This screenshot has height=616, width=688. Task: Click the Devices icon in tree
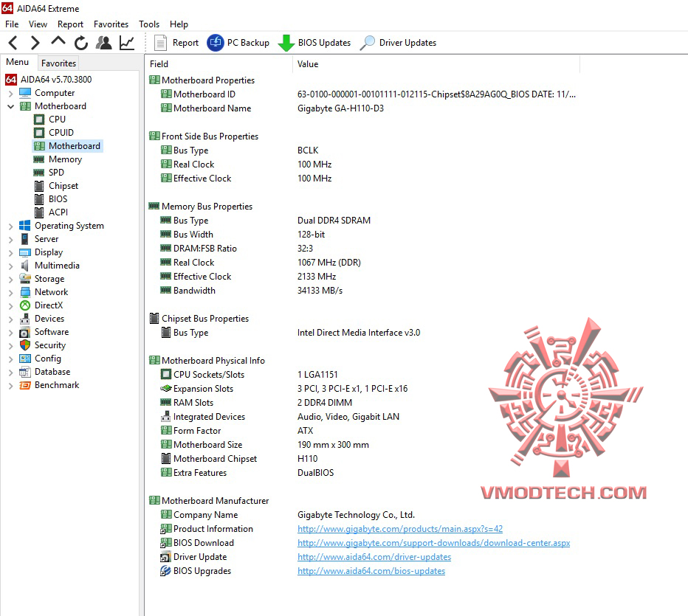point(25,319)
